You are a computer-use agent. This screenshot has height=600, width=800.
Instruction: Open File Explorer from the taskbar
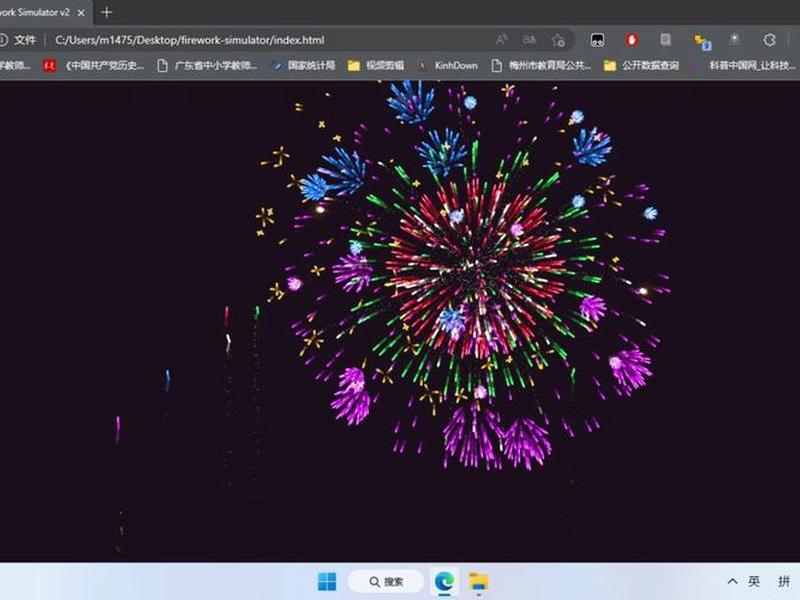479,581
